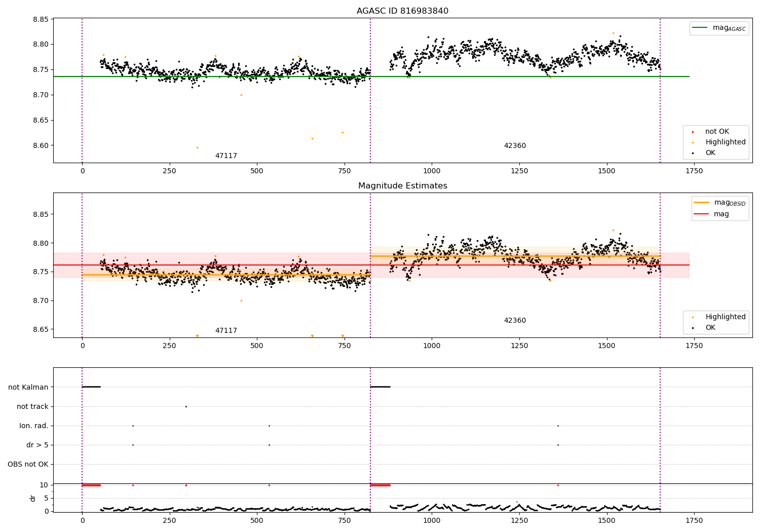Screen dimensions: 760x532
Task: Click the orange triangle marker near x=750 in middle plot
Action: (343, 336)
